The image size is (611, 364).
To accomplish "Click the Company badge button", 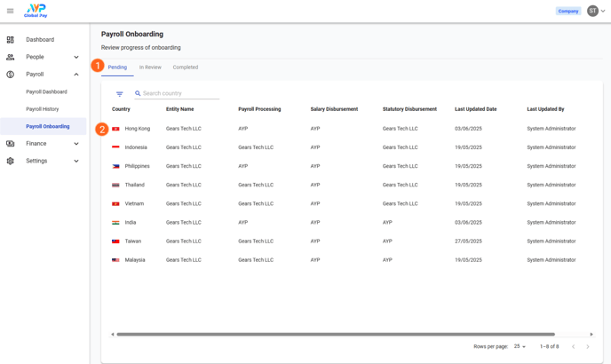I will [568, 11].
